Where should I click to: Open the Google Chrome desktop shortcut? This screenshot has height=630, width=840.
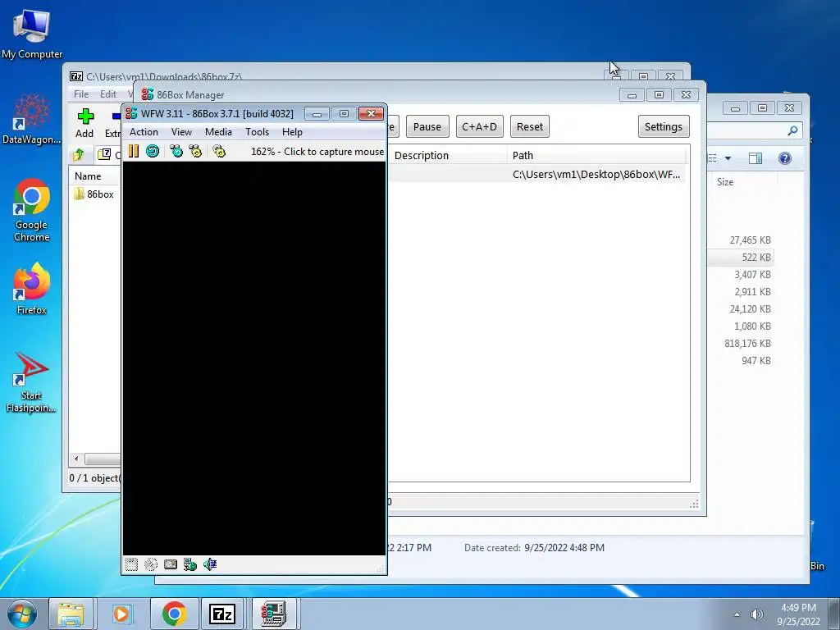(32, 210)
